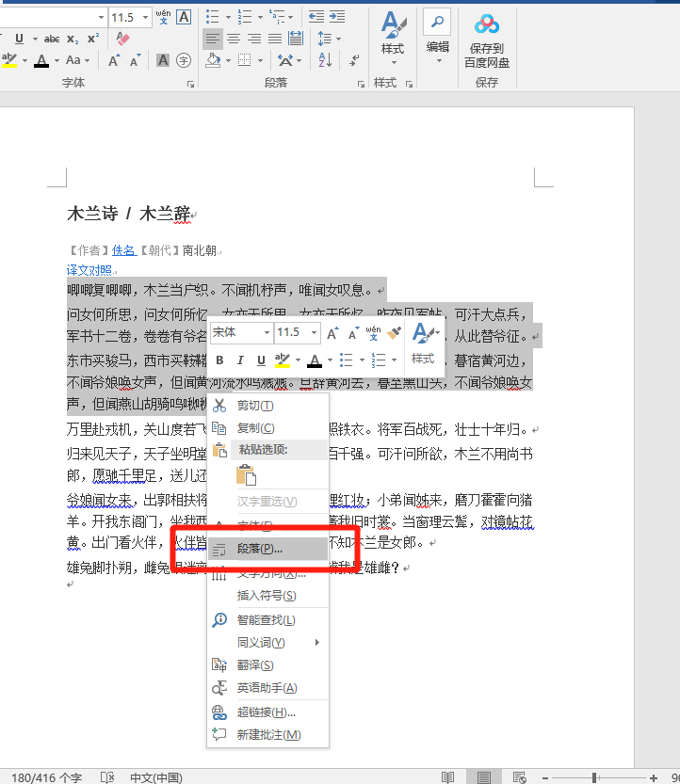The image size is (680, 784).
Task: Click the Format Painter brush in mini toolbar
Action: [395, 333]
